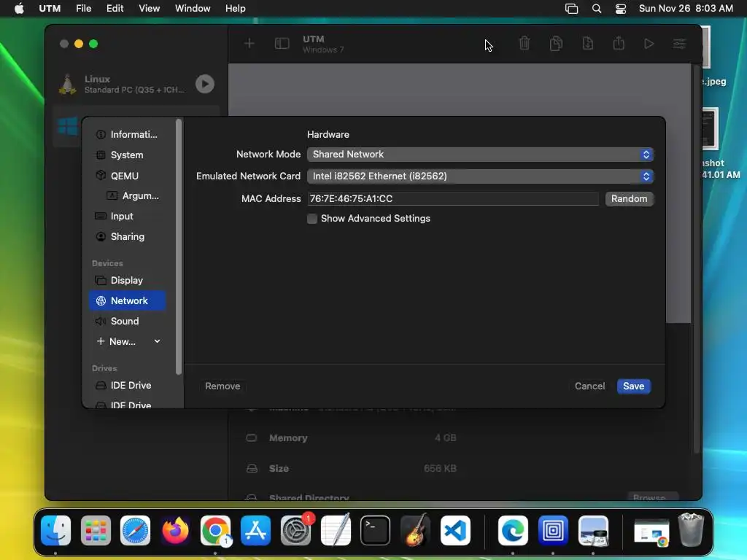Open the File menu
The image size is (747, 560).
(x=84, y=9)
